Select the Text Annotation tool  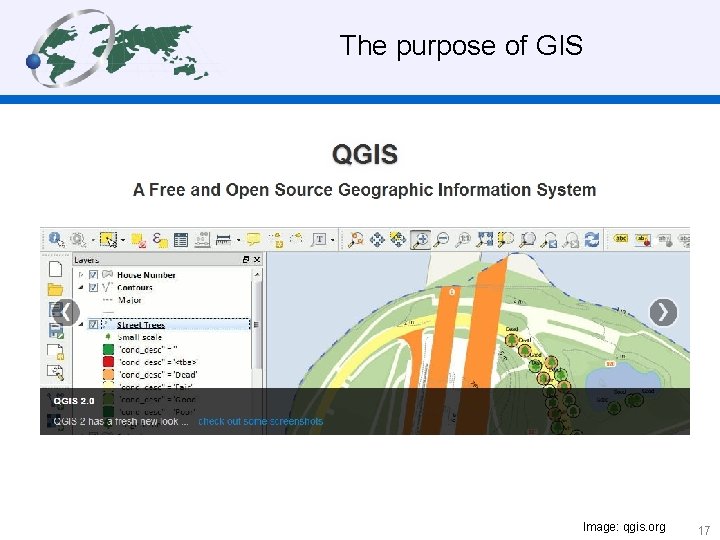319,239
